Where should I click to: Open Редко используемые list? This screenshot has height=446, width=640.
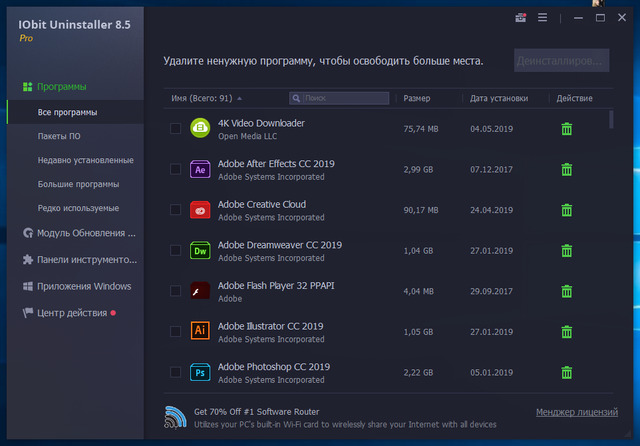click(x=76, y=208)
